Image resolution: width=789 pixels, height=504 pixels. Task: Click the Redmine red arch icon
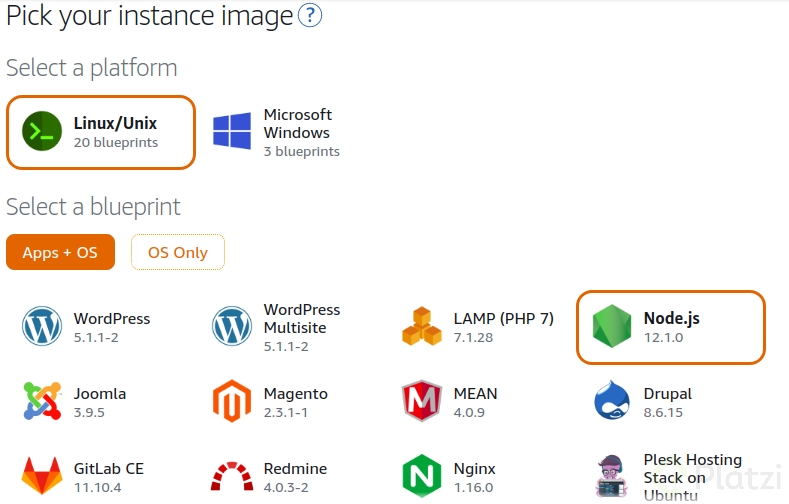pyautogui.click(x=232, y=476)
